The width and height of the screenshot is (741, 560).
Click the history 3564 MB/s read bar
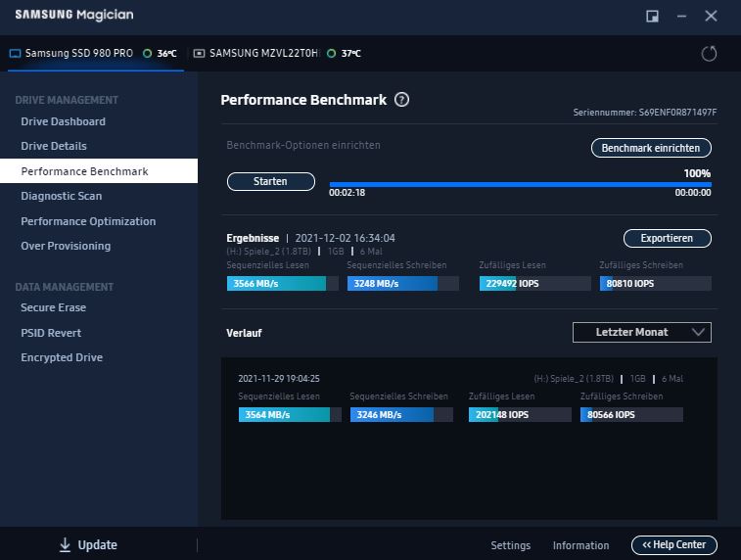point(290,414)
